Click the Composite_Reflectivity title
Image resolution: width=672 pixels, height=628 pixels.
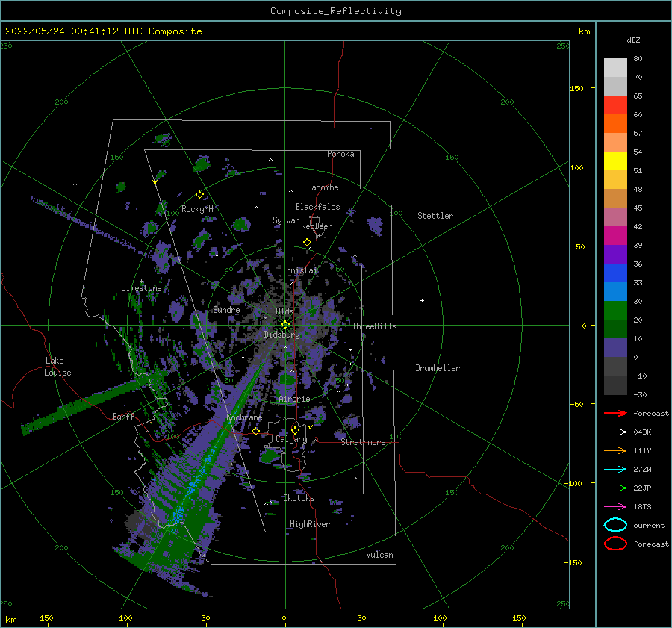(336, 11)
